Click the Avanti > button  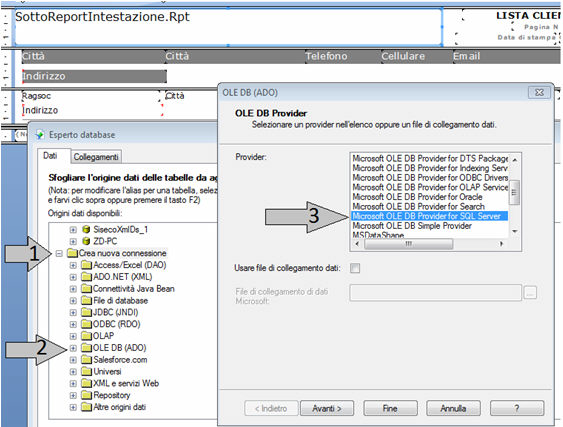tap(327, 408)
